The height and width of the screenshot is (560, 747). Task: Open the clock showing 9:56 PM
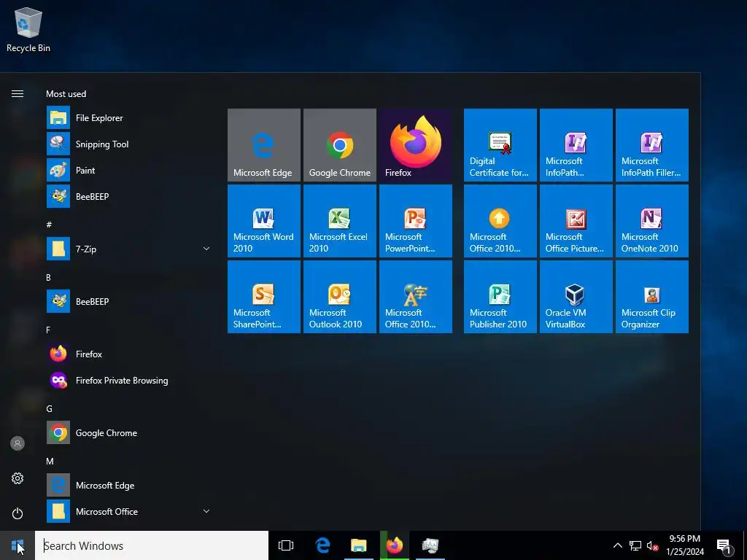tap(685, 545)
